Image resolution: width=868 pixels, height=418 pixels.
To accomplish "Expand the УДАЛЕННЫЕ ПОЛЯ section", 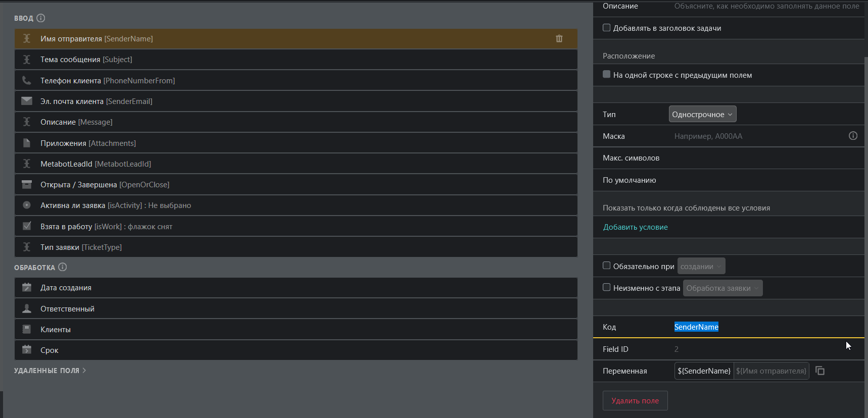I will pyautogui.click(x=50, y=371).
